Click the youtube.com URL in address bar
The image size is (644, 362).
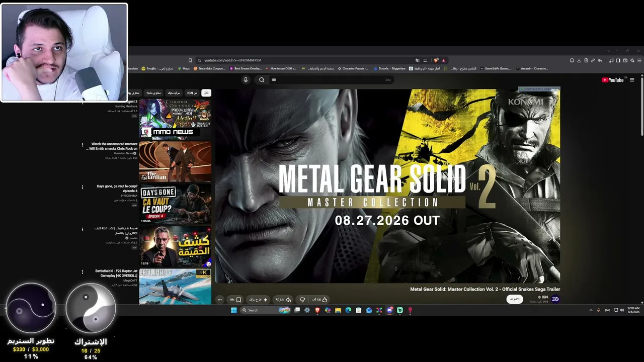[232, 60]
